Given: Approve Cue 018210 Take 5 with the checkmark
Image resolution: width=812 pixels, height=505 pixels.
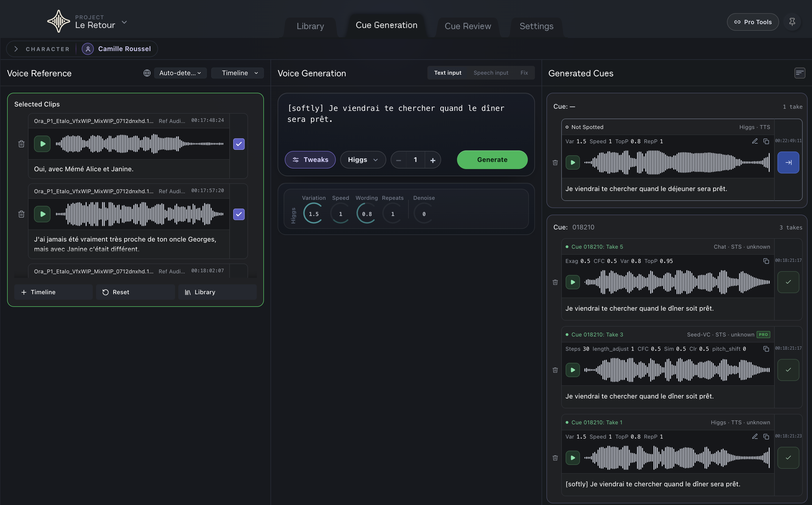Looking at the screenshot, I should click(x=788, y=282).
